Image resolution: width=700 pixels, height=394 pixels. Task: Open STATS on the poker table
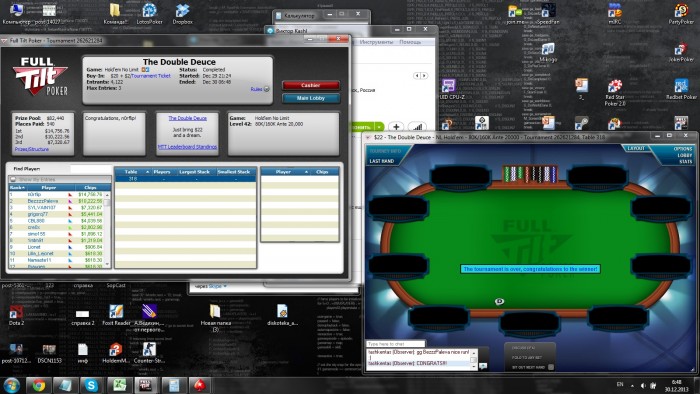(x=686, y=162)
